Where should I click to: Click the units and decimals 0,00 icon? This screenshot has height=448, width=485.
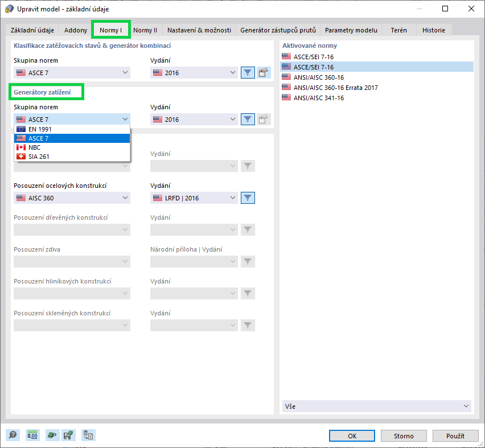pos(32,435)
